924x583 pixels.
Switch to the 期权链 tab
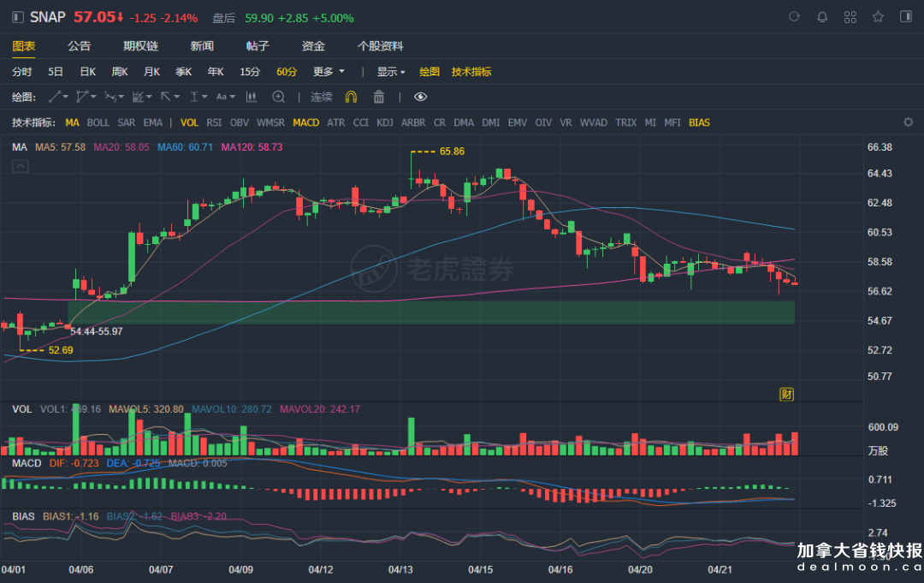tap(140, 46)
